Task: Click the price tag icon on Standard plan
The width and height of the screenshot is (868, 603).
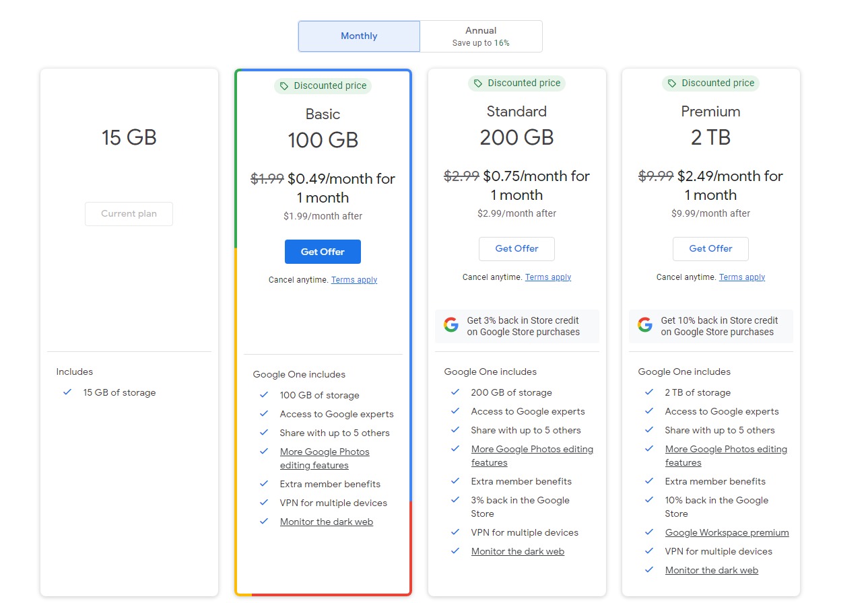Action: [478, 83]
